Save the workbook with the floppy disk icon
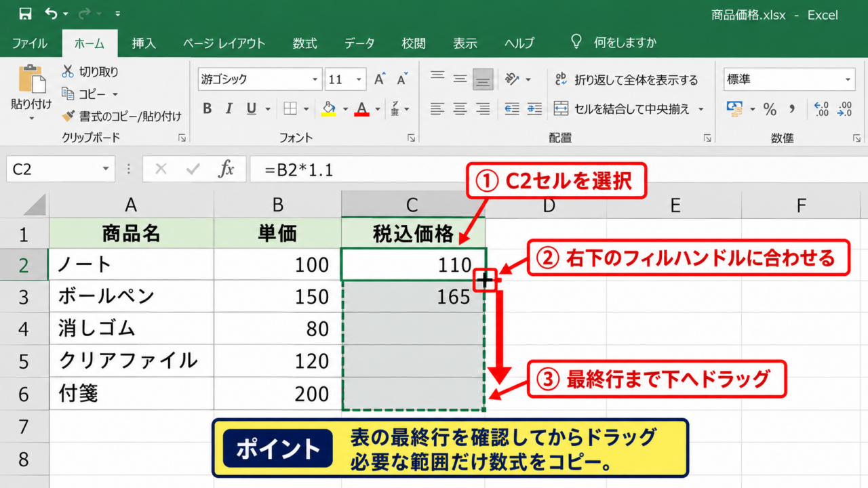 (25, 14)
